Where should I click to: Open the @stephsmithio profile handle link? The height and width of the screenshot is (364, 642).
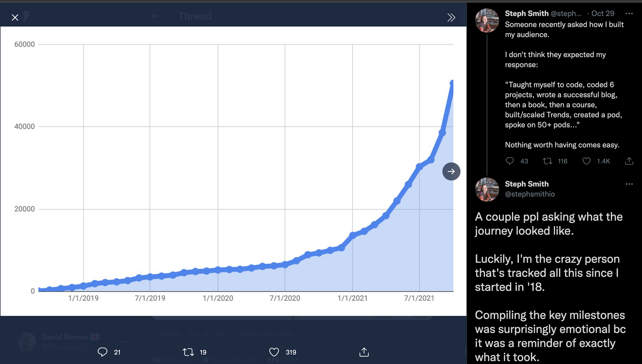click(530, 194)
